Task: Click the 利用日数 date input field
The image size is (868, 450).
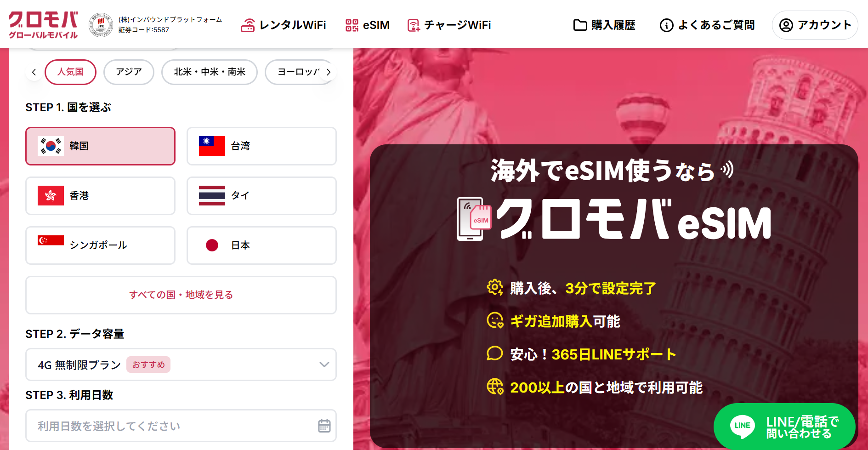Action: [181, 426]
